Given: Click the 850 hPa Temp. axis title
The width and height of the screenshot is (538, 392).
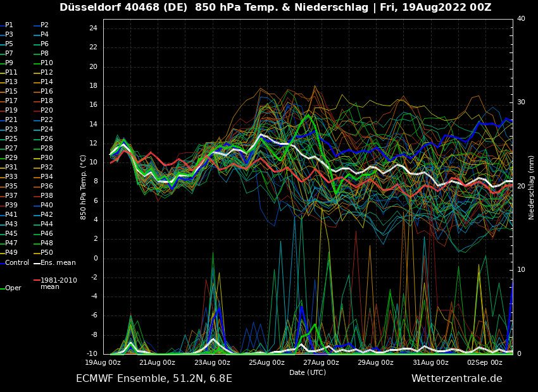Looking at the screenshot, I should tap(84, 187).
